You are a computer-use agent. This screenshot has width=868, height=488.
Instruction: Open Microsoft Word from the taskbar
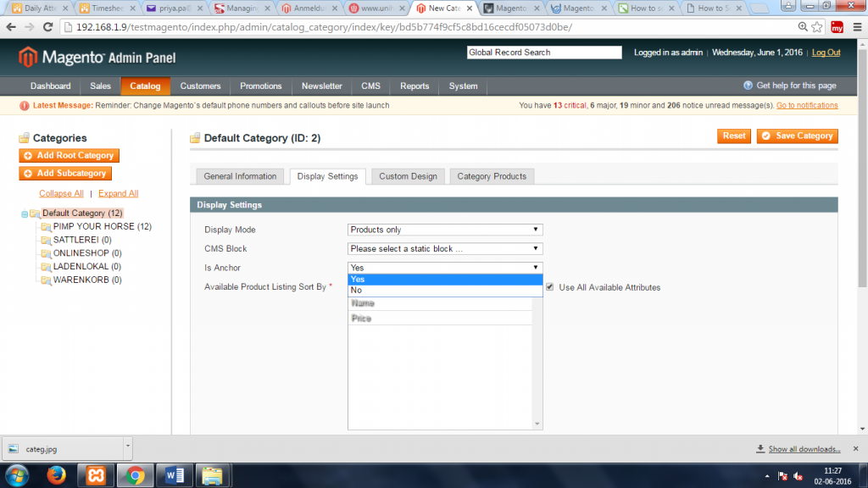pos(174,474)
